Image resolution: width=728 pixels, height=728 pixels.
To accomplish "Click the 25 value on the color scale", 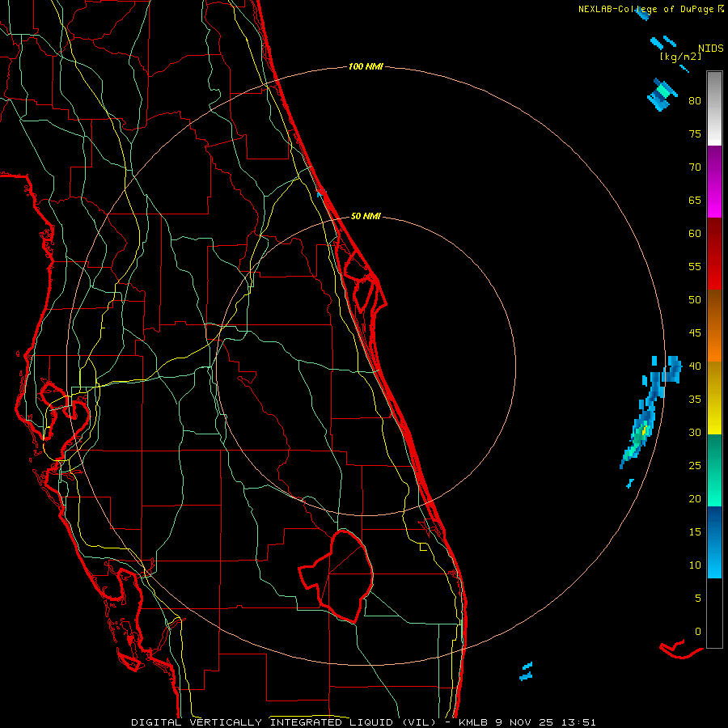I will pyautogui.click(x=695, y=465).
